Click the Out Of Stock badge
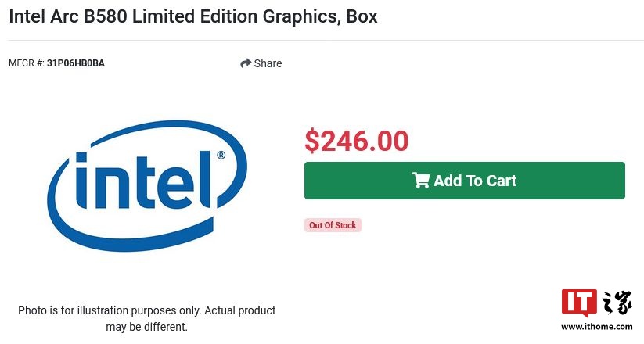 point(333,225)
